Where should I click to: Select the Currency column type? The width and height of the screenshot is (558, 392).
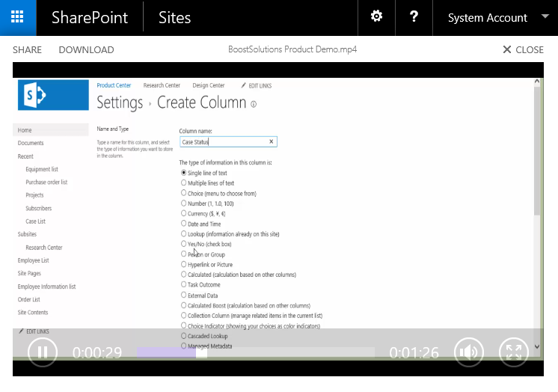(x=183, y=213)
